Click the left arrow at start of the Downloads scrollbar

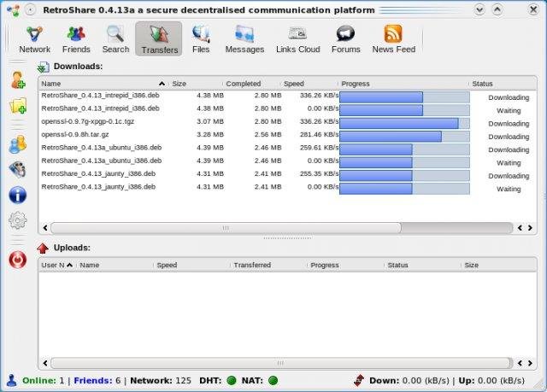[x=45, y=228]
